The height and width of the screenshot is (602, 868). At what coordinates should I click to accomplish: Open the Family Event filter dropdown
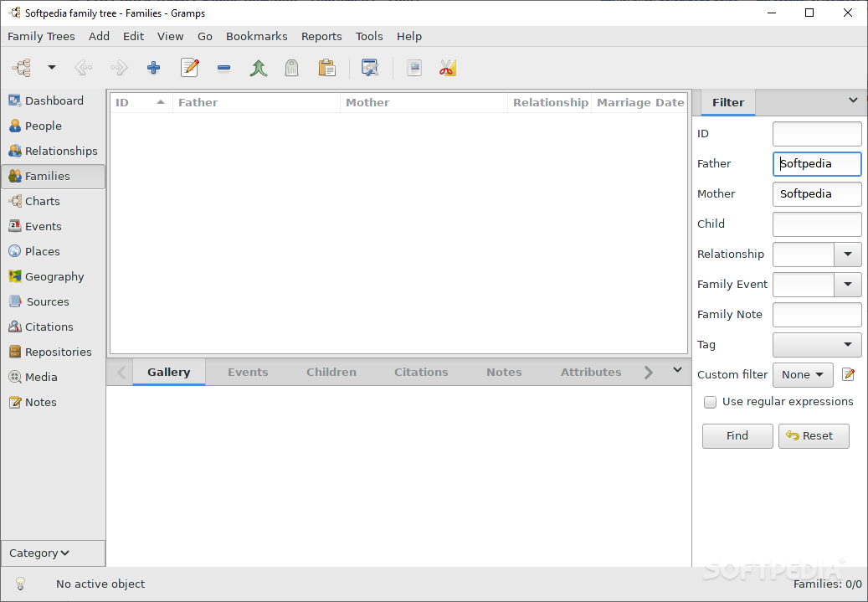[x=848, y=284]
